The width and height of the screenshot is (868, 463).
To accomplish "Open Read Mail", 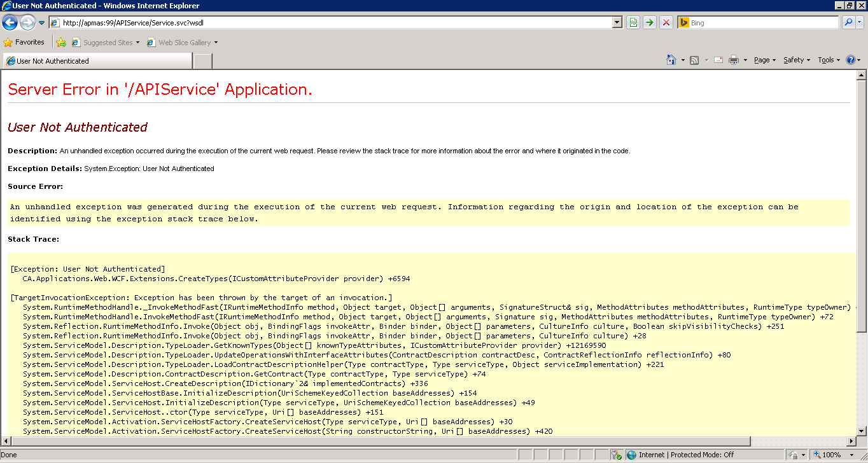I will [x=718, y=59].
